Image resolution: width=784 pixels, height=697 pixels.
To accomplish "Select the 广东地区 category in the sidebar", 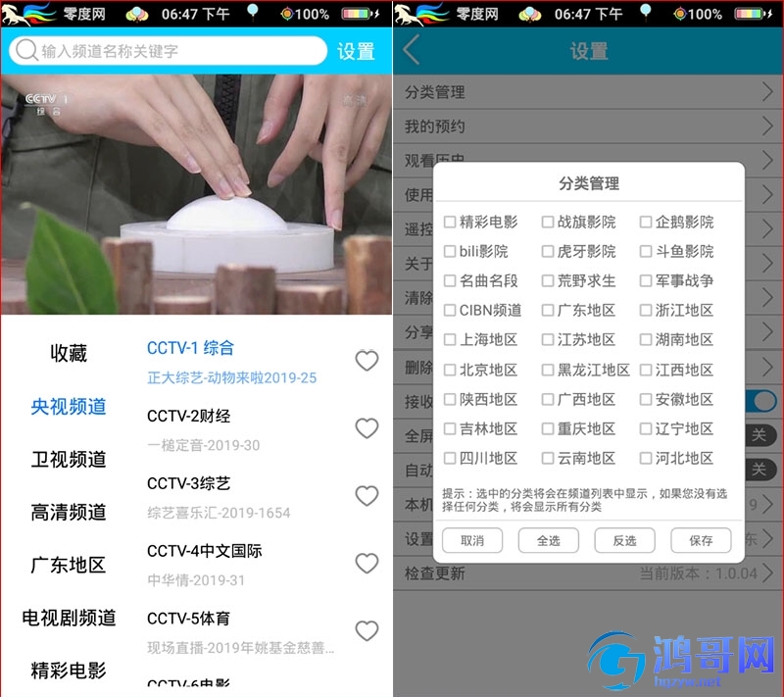I will (x=69, y=565).
